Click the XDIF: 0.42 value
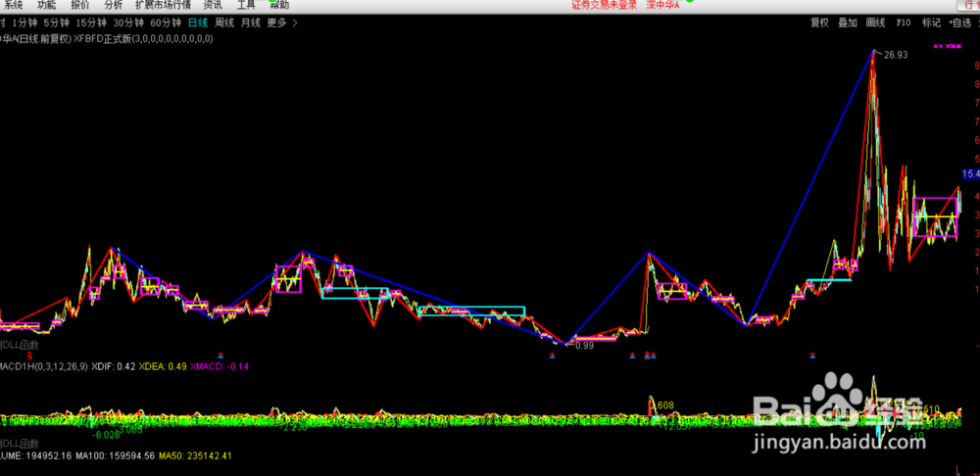Screen dimensions: 980x476 (x=113, y=366)
